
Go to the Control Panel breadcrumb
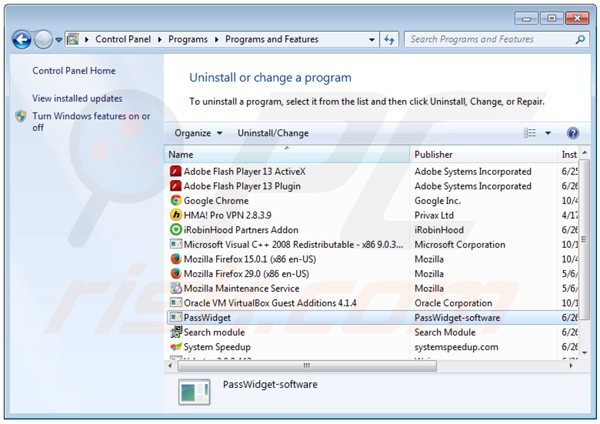(x=123, y=39)
